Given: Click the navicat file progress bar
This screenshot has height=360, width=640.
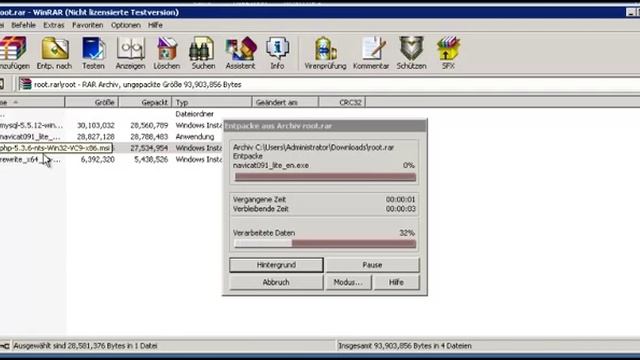Looking at the screenshot, I should click(x=325, y=177).
